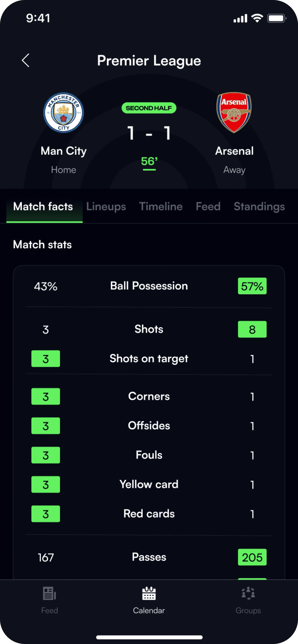
Task: Tap the highlighted 57% possession value for Arsenal
Action: click(x=252, y=286)
